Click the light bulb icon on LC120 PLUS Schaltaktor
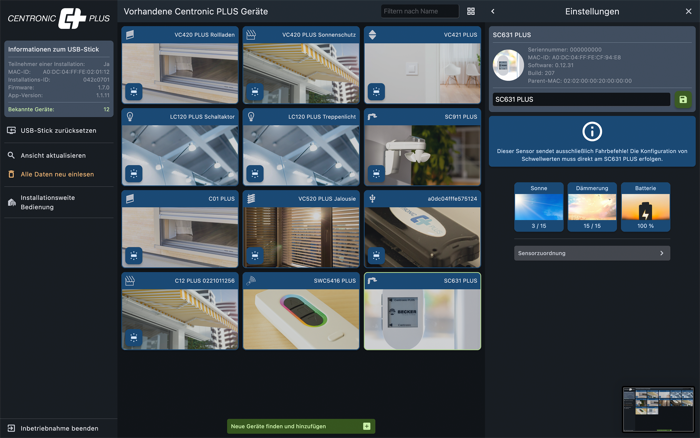Screen dimensions: 700x438 (130, 117)
